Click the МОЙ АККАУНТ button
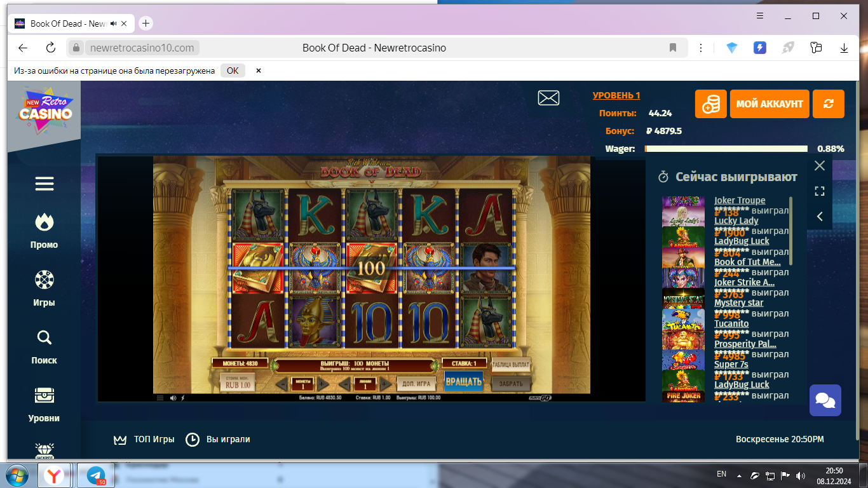868x488 pixels. click(770, 104)
